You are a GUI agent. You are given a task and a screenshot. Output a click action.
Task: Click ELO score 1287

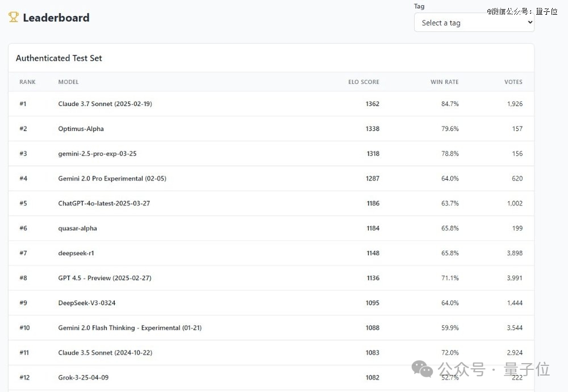373,179
